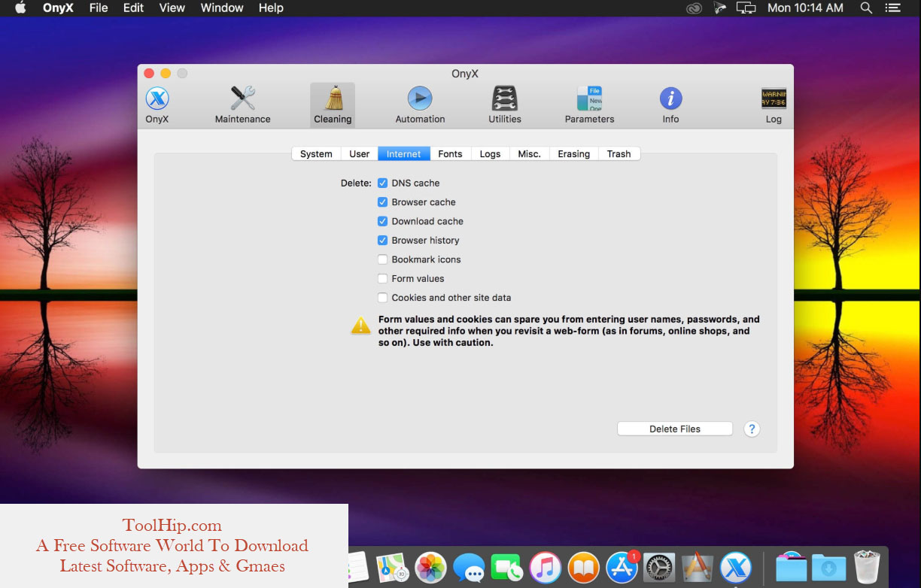
Task: Open the Downloads folder in the Dock
Action: coord(828,567)
